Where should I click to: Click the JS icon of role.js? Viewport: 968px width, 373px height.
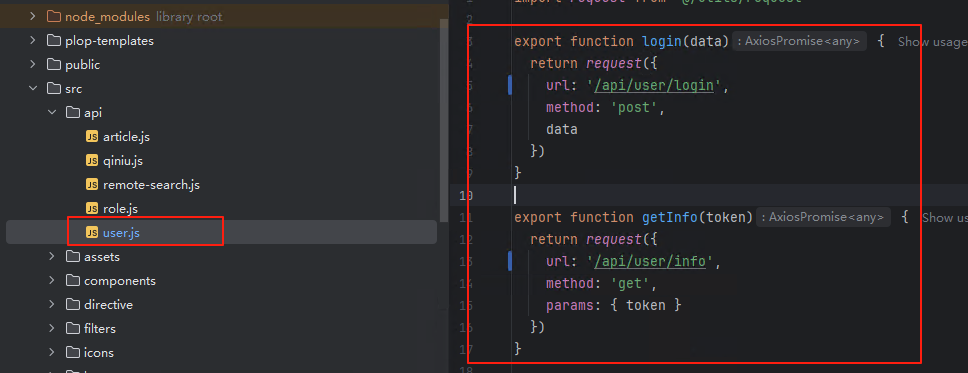(91, 209)
